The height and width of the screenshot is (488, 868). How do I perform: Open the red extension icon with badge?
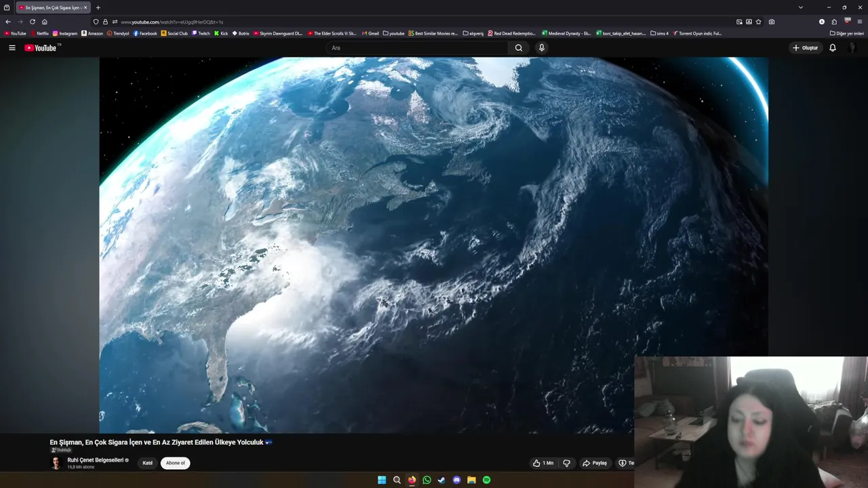tap(847, 21)
